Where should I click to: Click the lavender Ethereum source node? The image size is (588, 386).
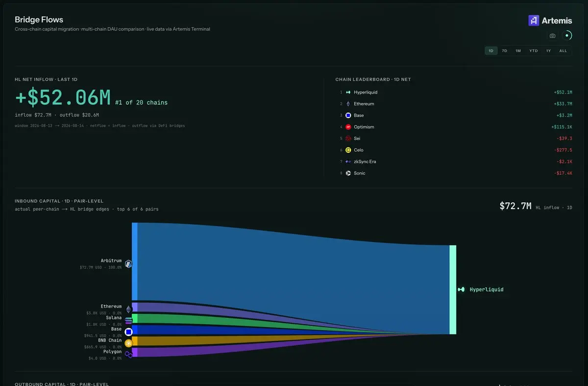[135, 307]
